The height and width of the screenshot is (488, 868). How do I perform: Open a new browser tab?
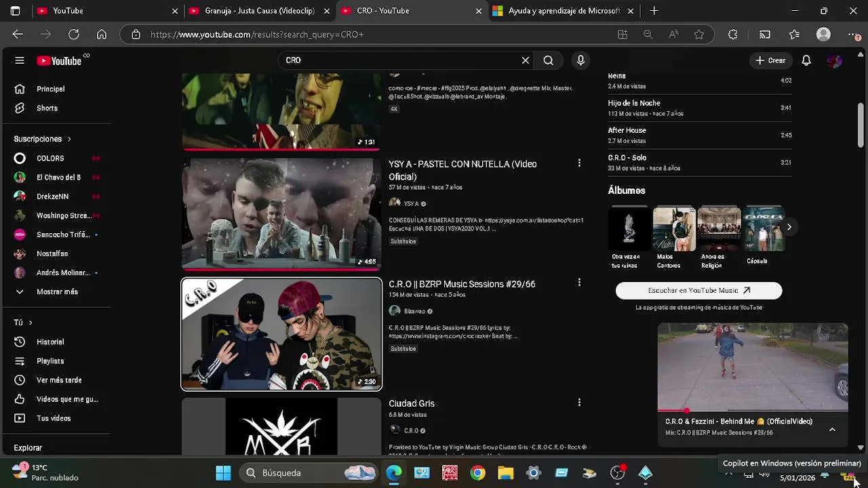point(654,11)
